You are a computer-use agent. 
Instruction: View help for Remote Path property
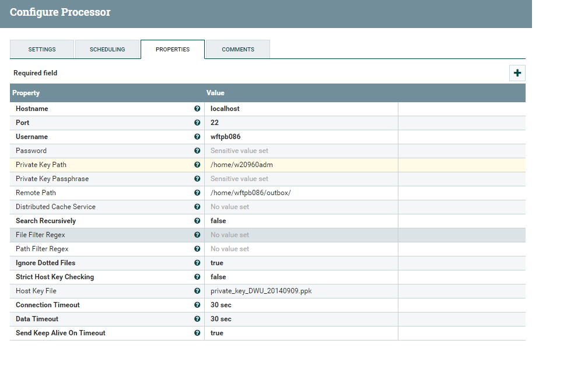(x=197, y=193)
